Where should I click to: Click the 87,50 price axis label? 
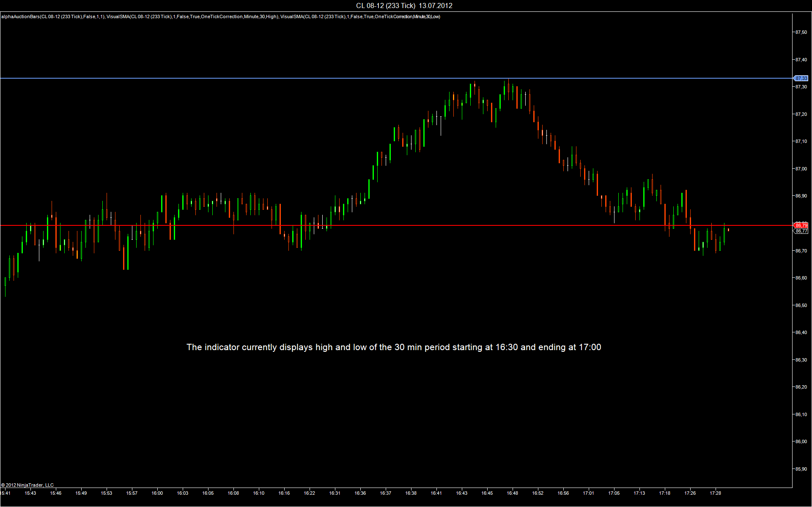pos(801,32)
